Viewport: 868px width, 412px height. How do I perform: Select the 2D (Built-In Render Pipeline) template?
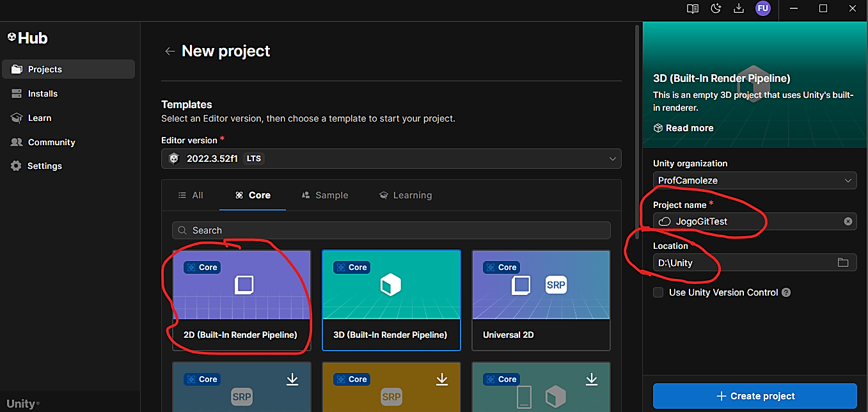242,300
